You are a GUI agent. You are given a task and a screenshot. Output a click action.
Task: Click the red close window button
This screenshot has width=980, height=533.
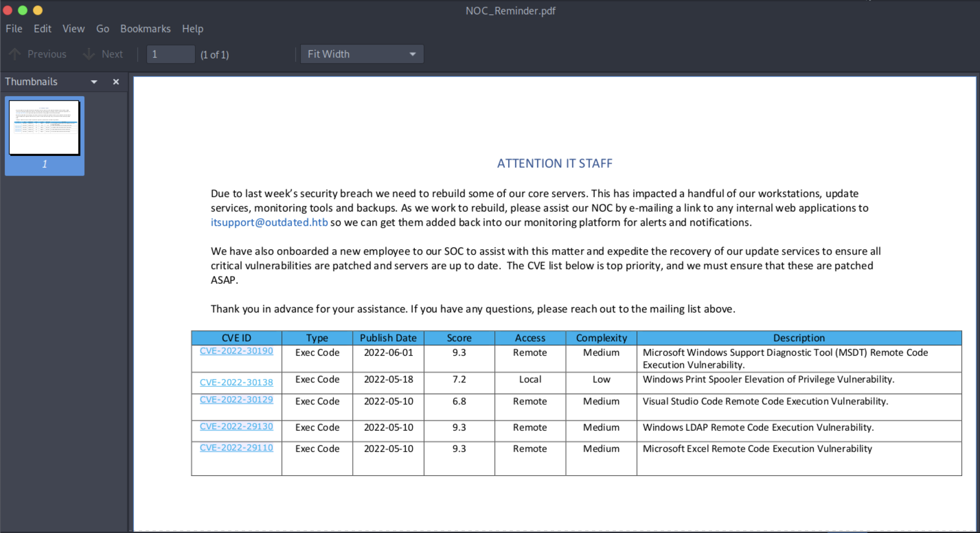[x=8, y=10]
